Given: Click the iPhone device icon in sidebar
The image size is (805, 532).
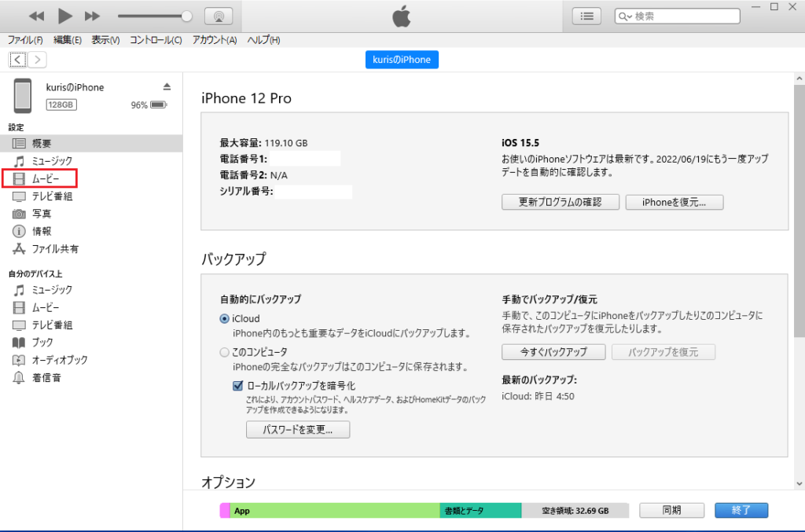Looking at the screenshot, I should coord(23,95).
